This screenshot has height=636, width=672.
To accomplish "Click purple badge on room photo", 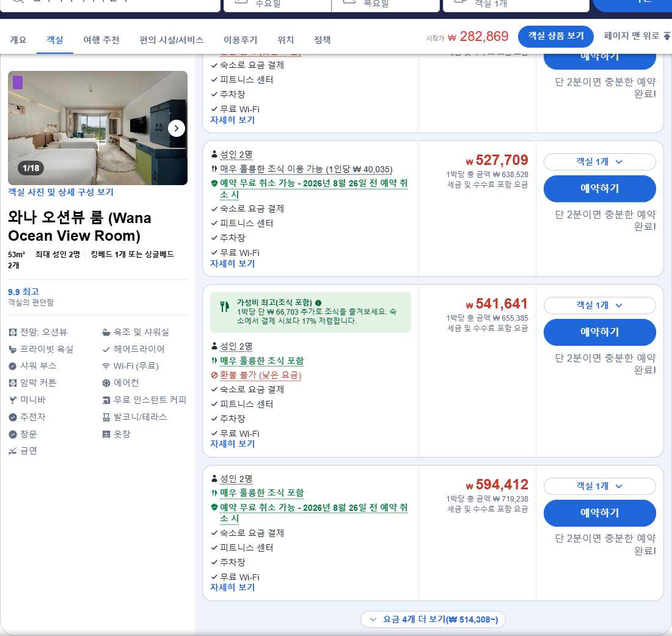I will click(x=18, y=82).
